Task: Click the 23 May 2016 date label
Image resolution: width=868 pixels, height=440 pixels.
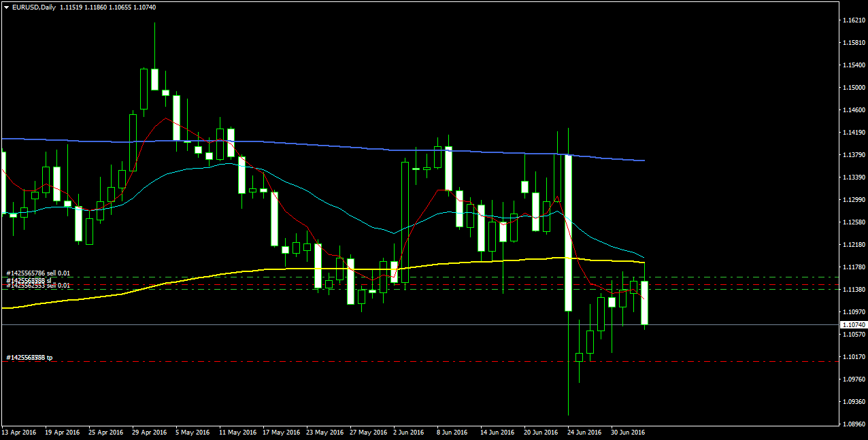Action: [x=324, y=433]
